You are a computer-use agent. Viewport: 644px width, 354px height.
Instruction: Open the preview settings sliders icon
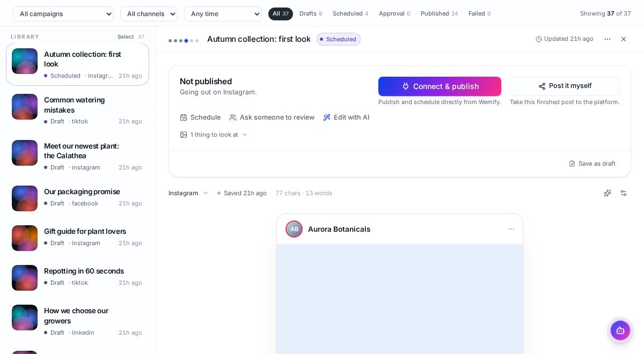click(624, 193)
